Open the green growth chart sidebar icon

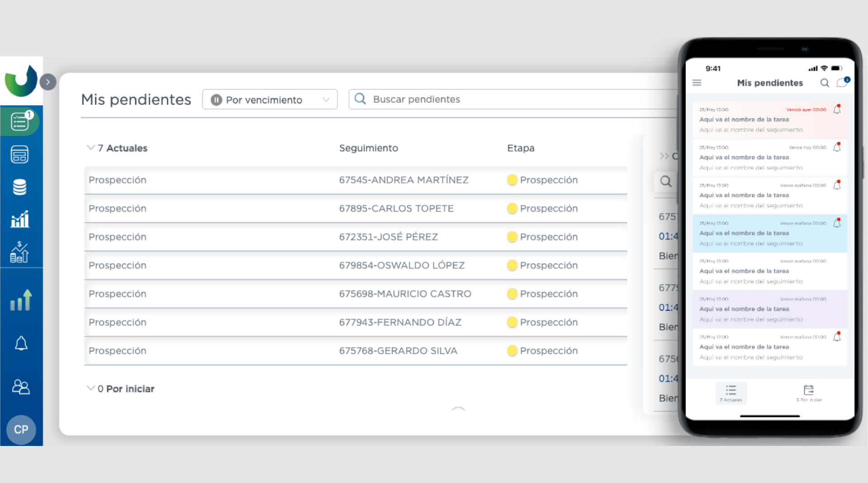(x=21, y=300)
